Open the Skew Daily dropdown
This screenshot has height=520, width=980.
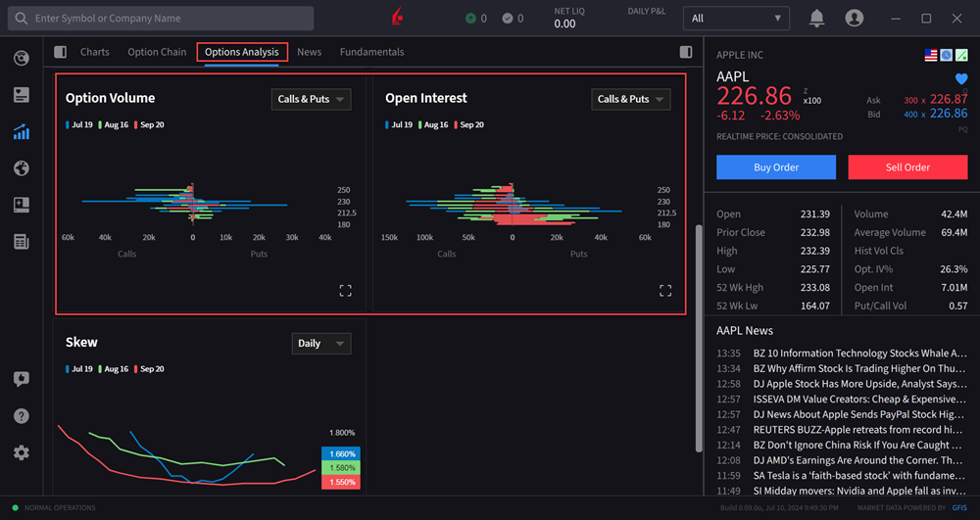[x=321, y=344]
